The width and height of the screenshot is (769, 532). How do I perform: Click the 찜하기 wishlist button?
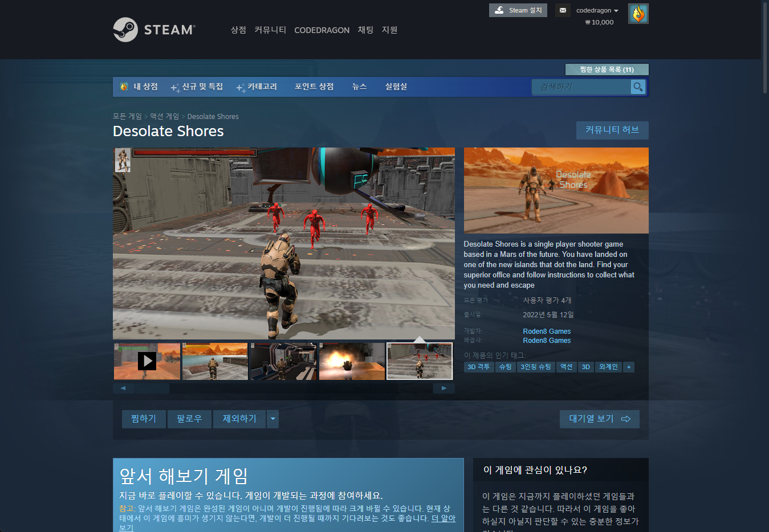point(144,419)
